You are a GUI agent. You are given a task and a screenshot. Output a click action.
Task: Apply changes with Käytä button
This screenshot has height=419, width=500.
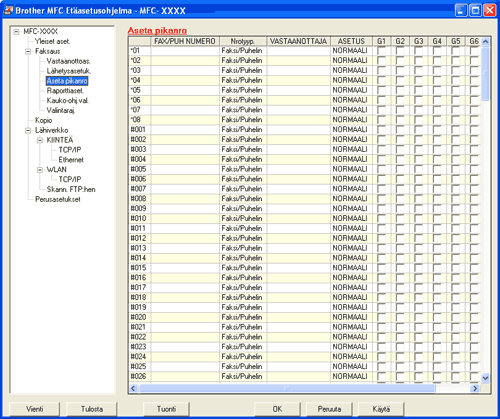[381, 409]
